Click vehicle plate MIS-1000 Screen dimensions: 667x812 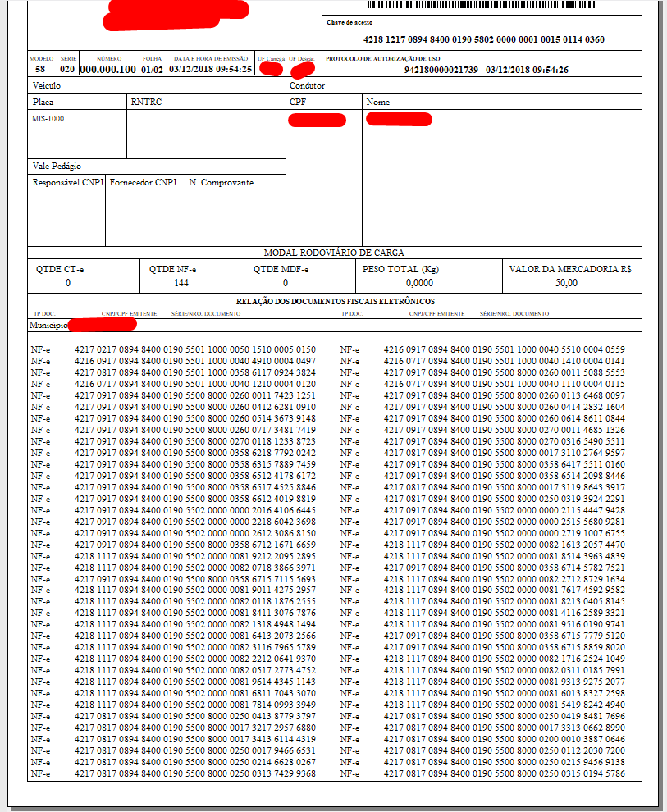coord(48,119)
